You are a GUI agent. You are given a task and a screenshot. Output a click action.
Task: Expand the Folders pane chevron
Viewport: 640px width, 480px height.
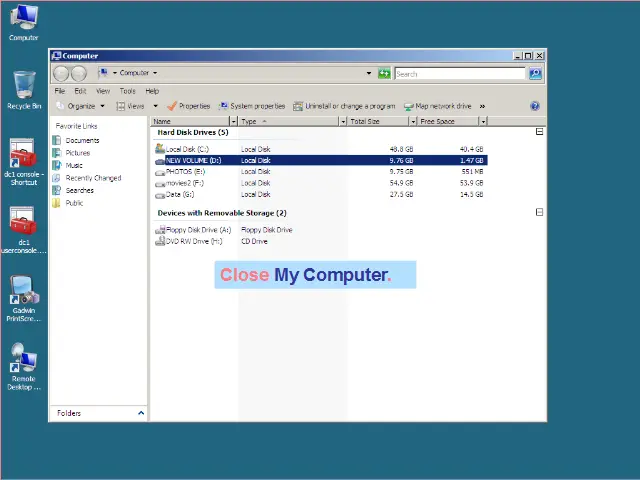[x=141, y=413]
